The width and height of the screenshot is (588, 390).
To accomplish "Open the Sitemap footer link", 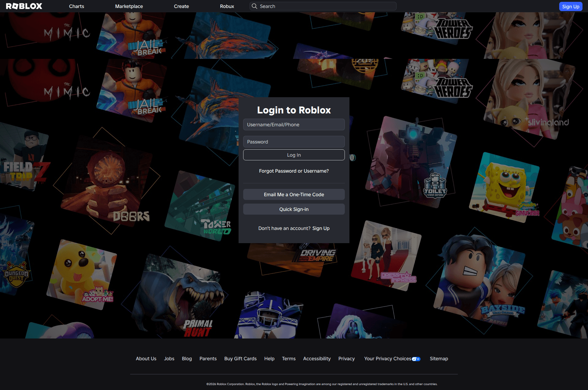I will click(439, 358).
